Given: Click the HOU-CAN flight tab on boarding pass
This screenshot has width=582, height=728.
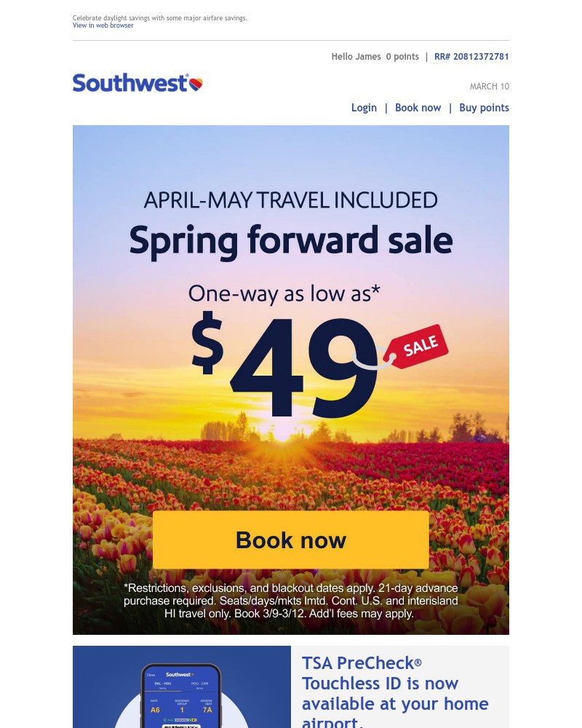Looking at the screenshot, I should point(199,684).
